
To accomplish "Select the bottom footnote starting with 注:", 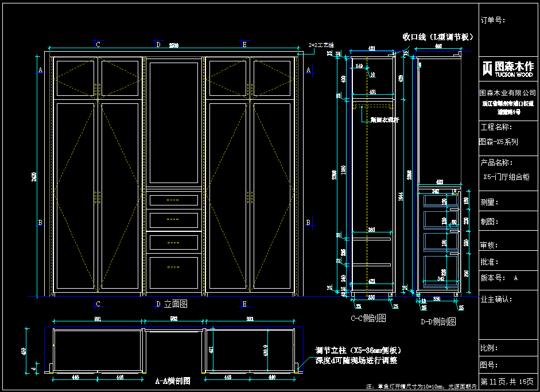I will [x=421, y=387].
